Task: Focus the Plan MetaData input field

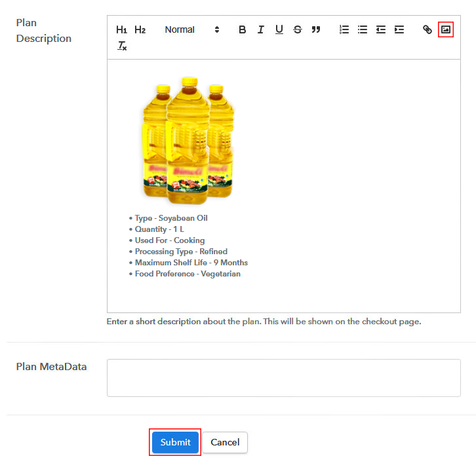Action: (283, 378)
